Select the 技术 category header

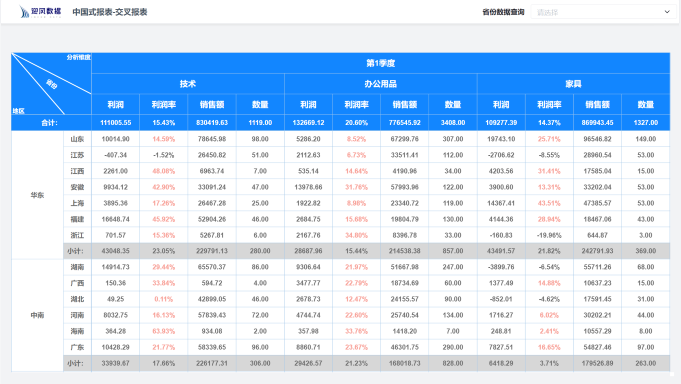coord(188,84)
